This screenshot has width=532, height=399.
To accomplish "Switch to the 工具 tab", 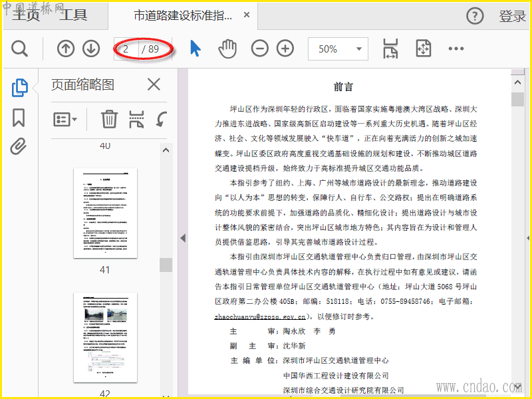I will (73, 15).
